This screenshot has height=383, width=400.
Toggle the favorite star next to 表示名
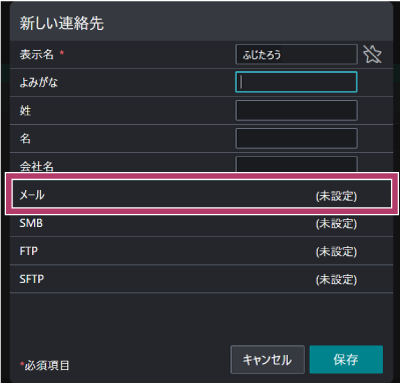coord(372,54)
